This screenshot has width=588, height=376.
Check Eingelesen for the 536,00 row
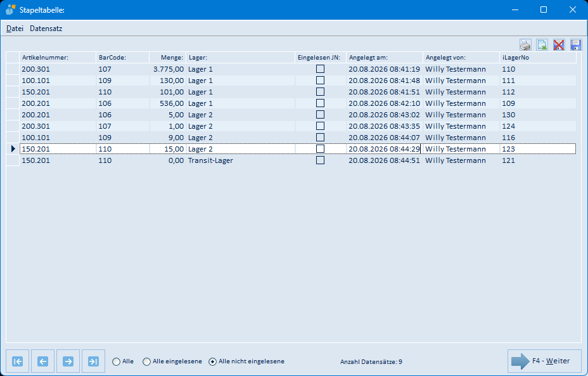click(320, 103)
